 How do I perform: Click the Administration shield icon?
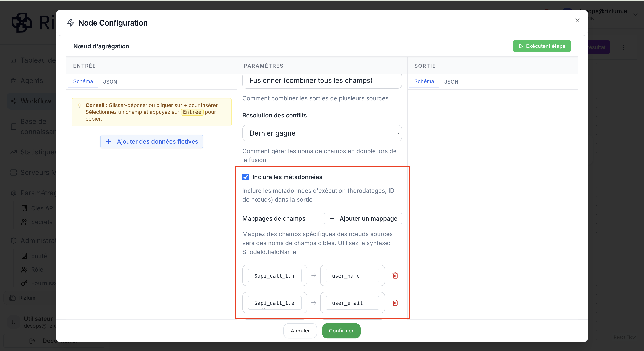coord(13,240)
